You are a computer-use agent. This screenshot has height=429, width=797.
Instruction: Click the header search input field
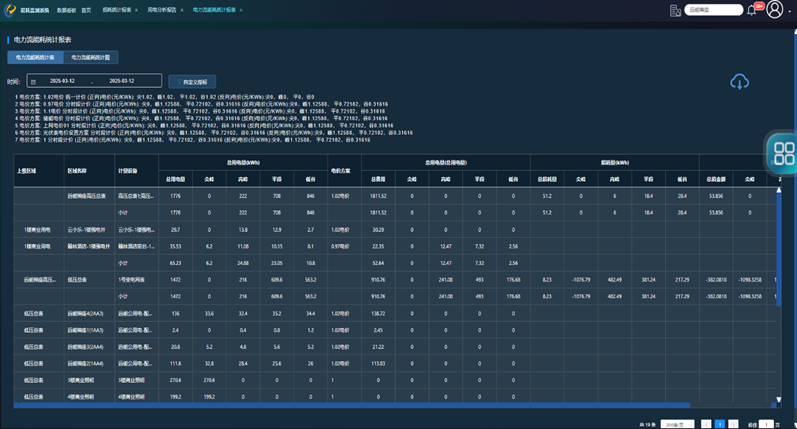tap(715, 10)
